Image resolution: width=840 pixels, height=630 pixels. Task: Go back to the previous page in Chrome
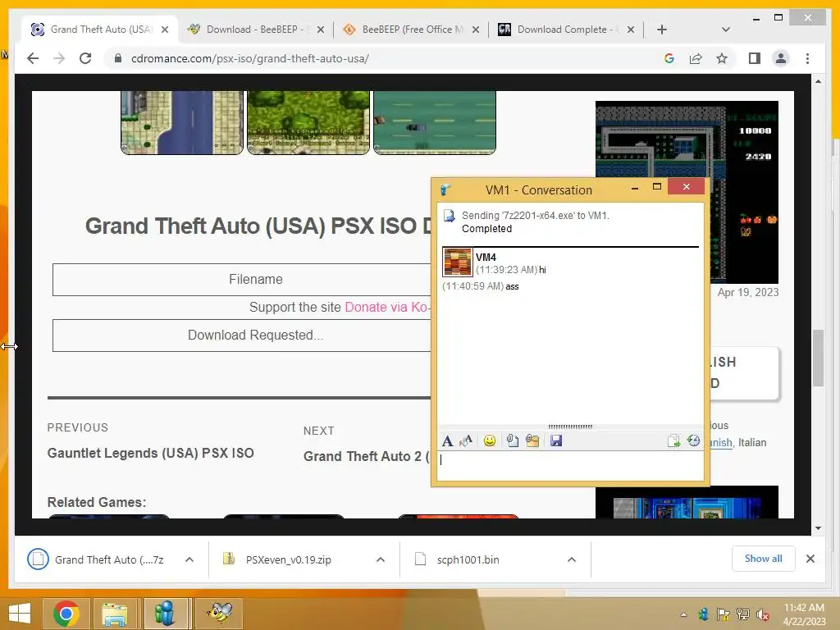coord(33,58)
